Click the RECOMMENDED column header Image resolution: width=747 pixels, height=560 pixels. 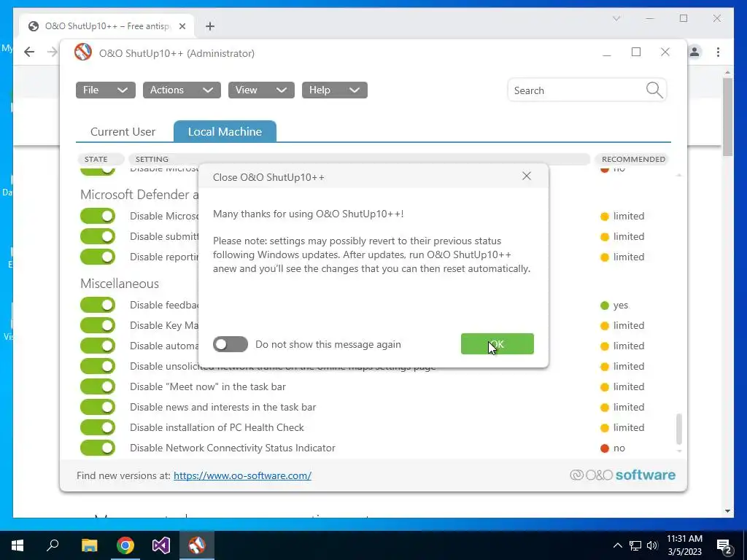(633, 159)
